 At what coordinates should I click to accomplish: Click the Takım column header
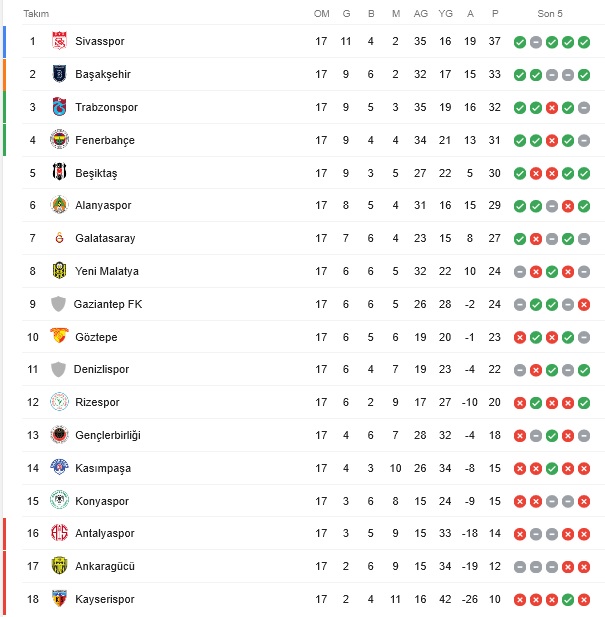click(x=36, y=14)
